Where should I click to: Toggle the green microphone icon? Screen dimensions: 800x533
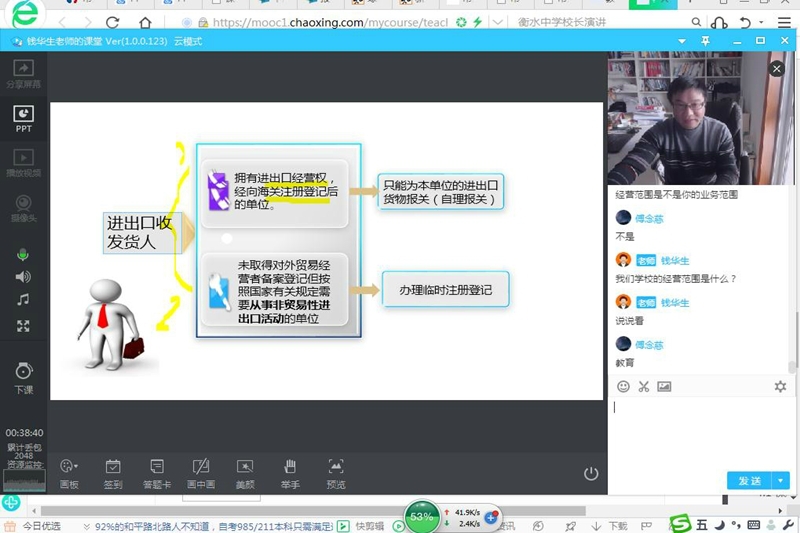(23, 254)
